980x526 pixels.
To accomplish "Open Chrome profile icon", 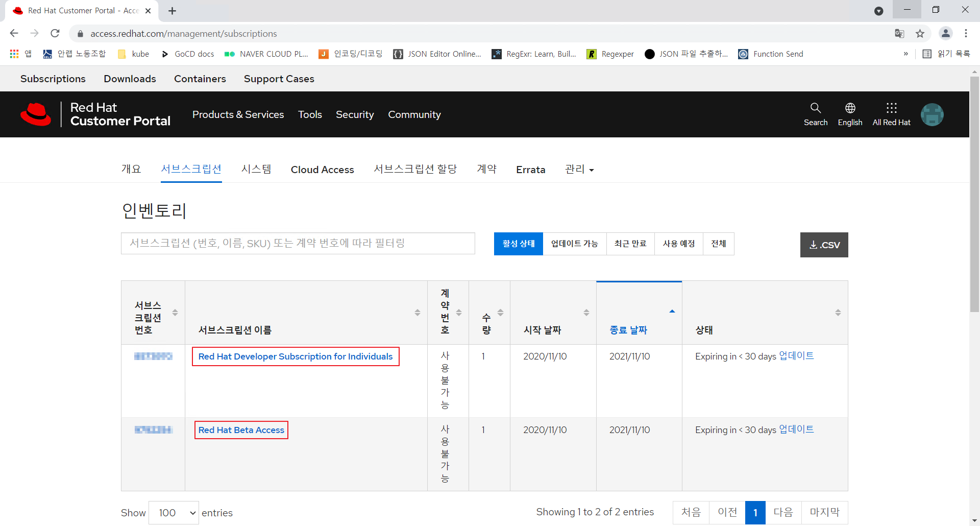I will pos(945,33).
